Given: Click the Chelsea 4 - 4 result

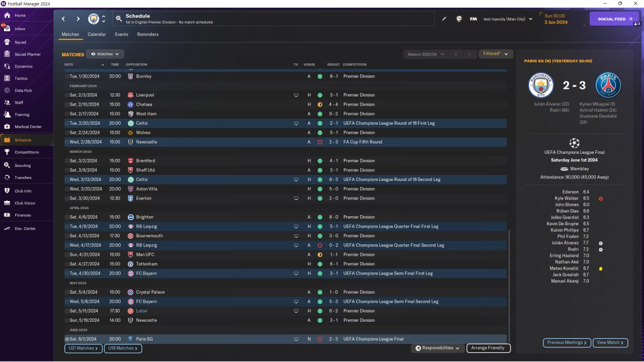Looking at the screenshot, I should [335, 105].
